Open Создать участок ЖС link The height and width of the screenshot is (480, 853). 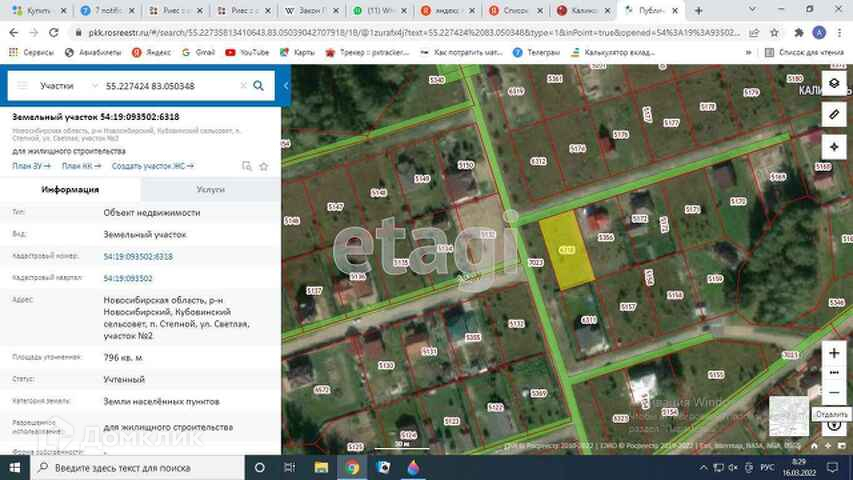(x=153, y=166)
